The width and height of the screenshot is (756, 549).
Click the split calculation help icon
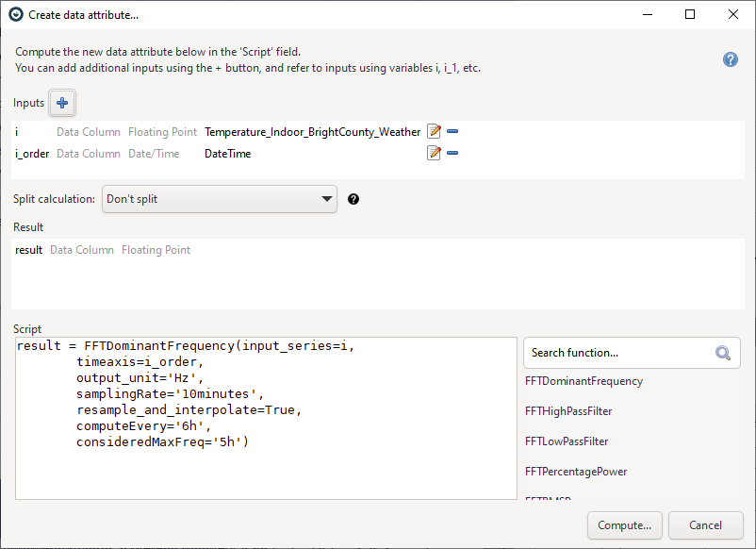point(353,199)
